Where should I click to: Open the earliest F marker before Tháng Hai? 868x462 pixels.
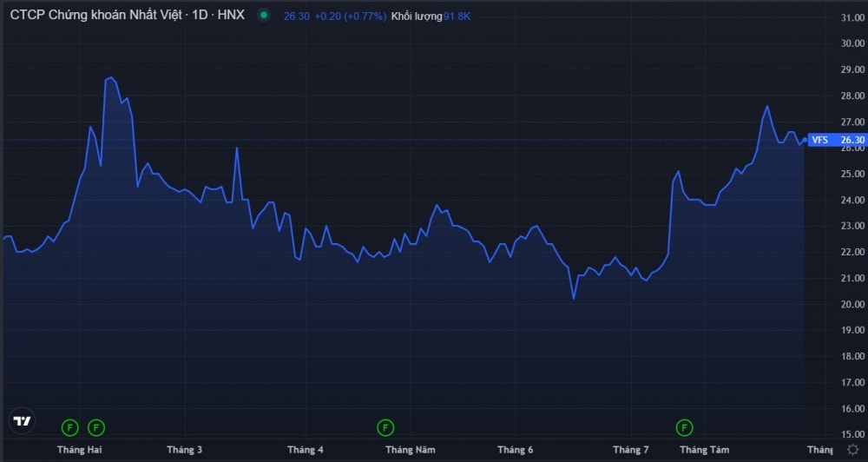point(69,427)
